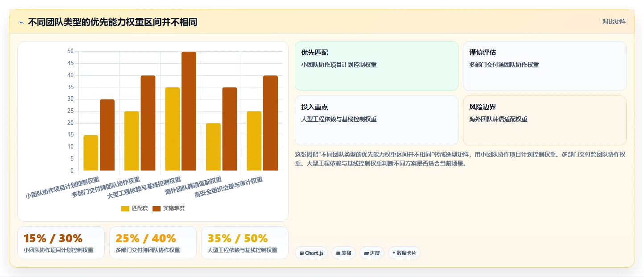This screenshot has width=644, height=277.
Task: Click the 小团队协作项目计划控制权重 axis label
Action: pyautogui.click(x=62, y=187)
